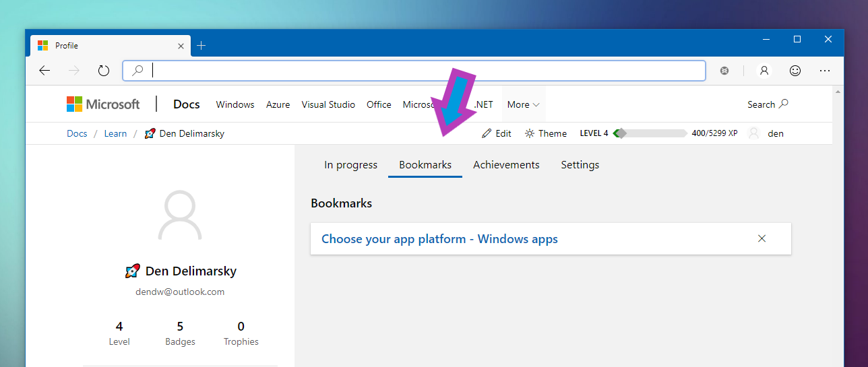Click the large profile avatar placeholder
Viewport: 868px width, 367px height.
[x=180, y=215]
